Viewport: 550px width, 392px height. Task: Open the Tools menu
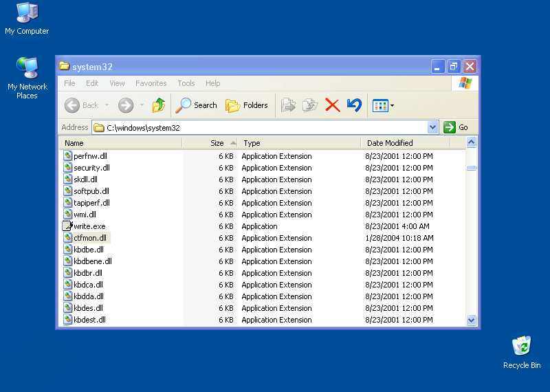[x=186, y=83]
